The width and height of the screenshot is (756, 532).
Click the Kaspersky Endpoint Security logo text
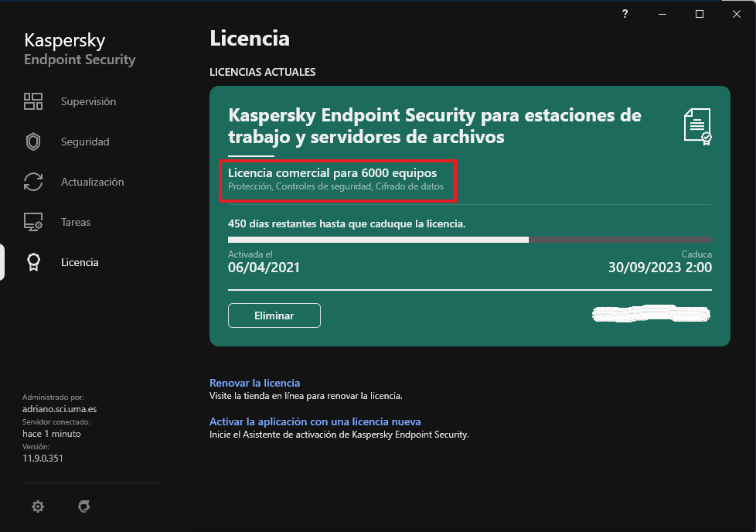80,49
